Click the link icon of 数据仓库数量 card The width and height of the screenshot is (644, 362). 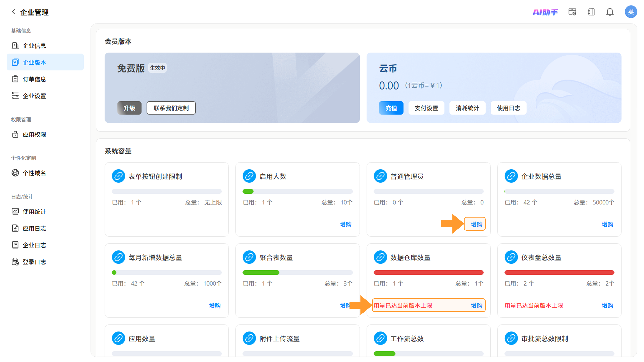(x=380, y=257)
